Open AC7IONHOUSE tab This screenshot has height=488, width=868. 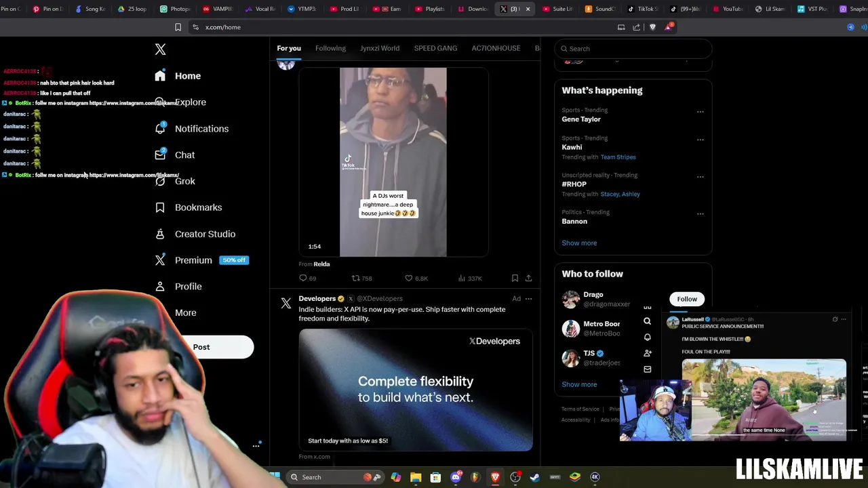pos(496,48)
